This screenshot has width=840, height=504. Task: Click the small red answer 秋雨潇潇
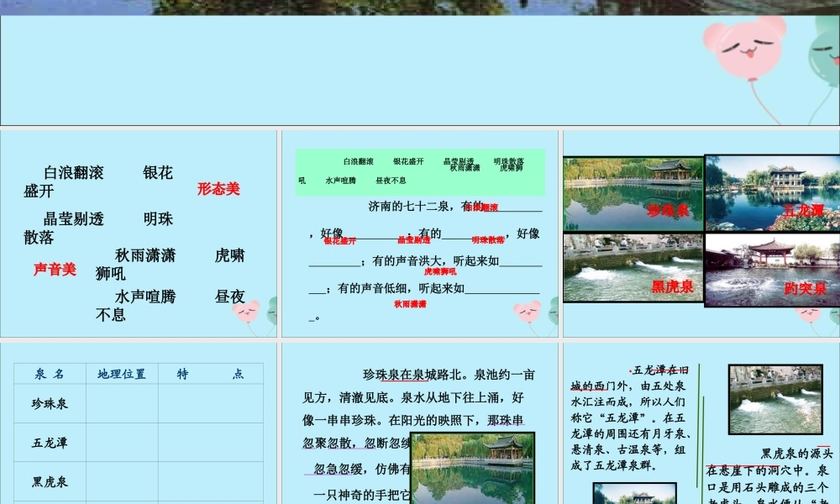click(410, 304)
